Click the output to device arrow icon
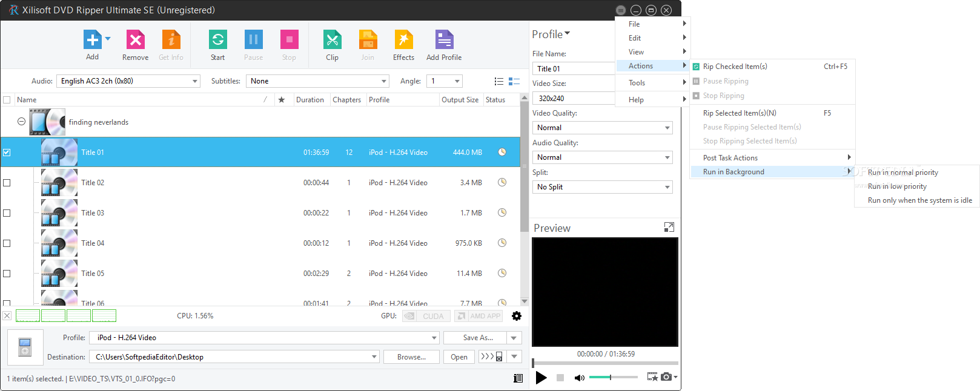Image resolution: width=980 pixels, height=391 pixels. pos(491,356)
